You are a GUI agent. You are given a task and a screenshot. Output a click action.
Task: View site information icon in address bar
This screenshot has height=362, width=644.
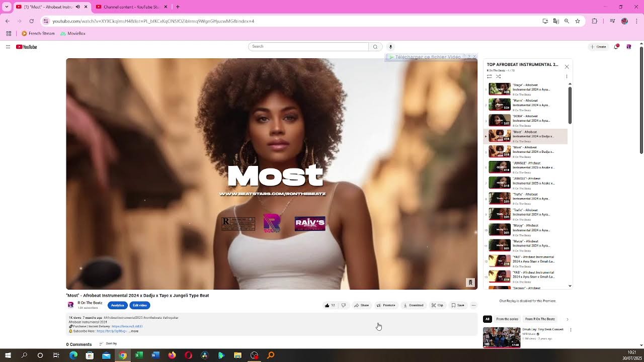pyautogui.click(x=46, y=21)
